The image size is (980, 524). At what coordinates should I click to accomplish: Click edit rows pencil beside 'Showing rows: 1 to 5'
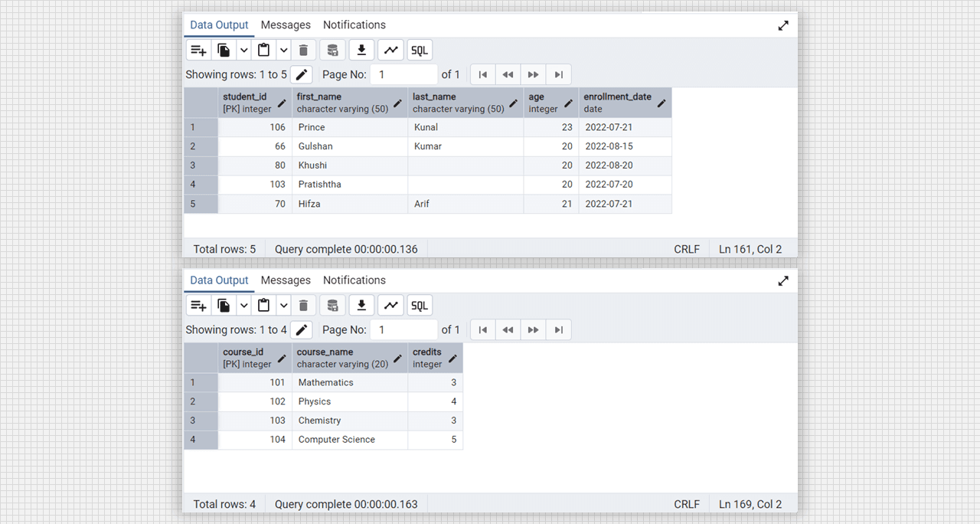[302, 74]
